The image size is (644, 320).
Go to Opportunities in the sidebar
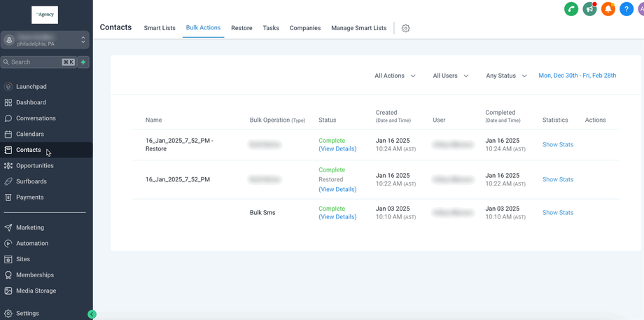(35, 166)
